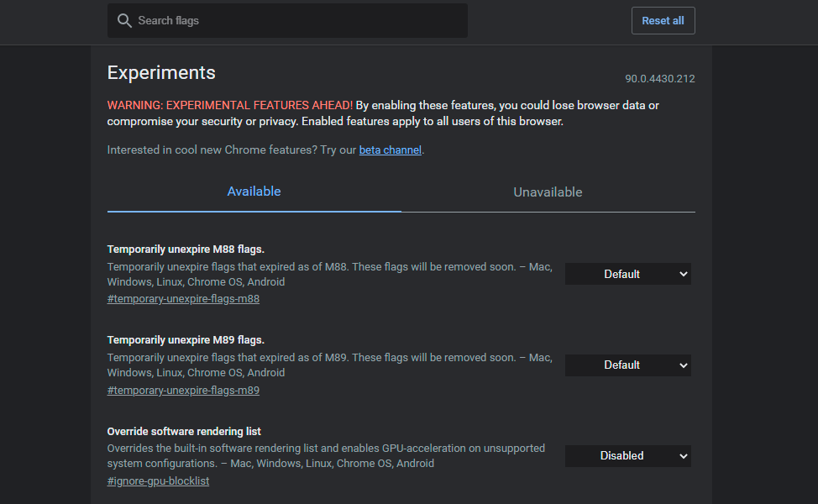Image resolution: width=818 pixels, height=504 pixels.
Task: Expand the M89 flags Default dropdown
Action: [627, 365]
